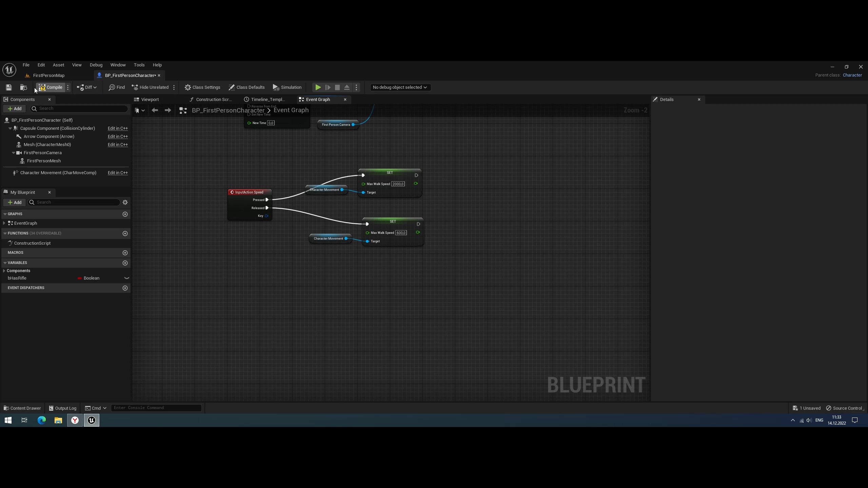
Task: Open the Window menu
Action: coord(118,65)
